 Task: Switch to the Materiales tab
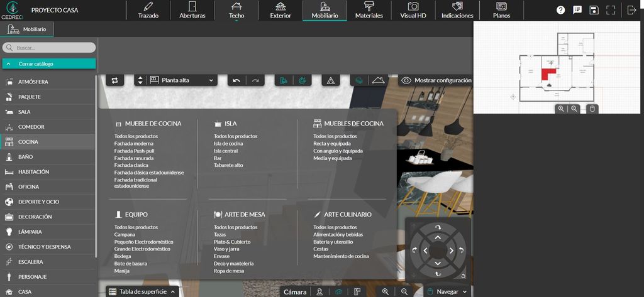pyautogui.click(x=369, y=11)
